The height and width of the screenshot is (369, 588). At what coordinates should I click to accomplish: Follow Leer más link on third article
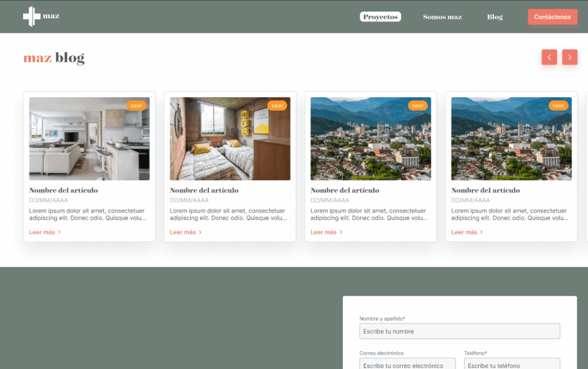pyautogui.click(x=326, y=232)
